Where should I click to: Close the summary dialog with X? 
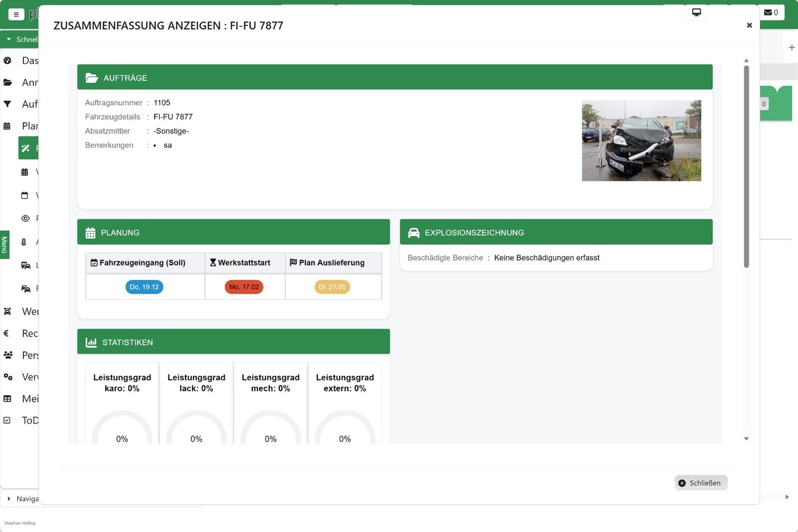pyautogui.click(x=749, y=25)
